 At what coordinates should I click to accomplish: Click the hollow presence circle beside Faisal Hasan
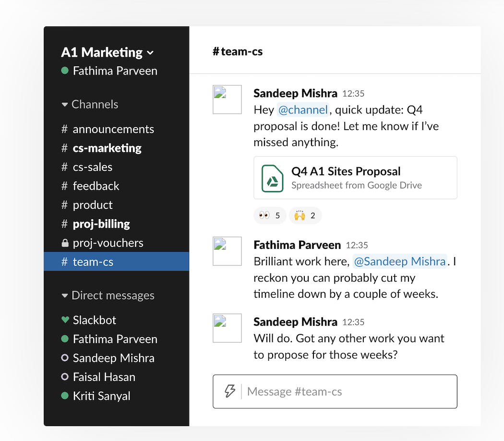(65, 377)
